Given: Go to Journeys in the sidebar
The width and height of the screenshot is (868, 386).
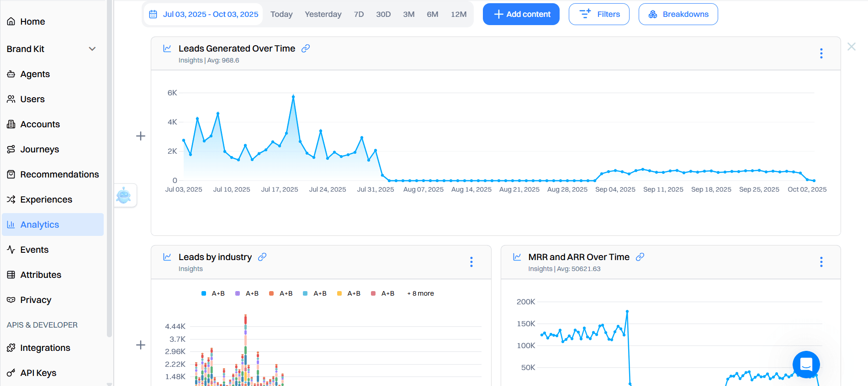Looking at the screenshot, I should coord(40,149).
